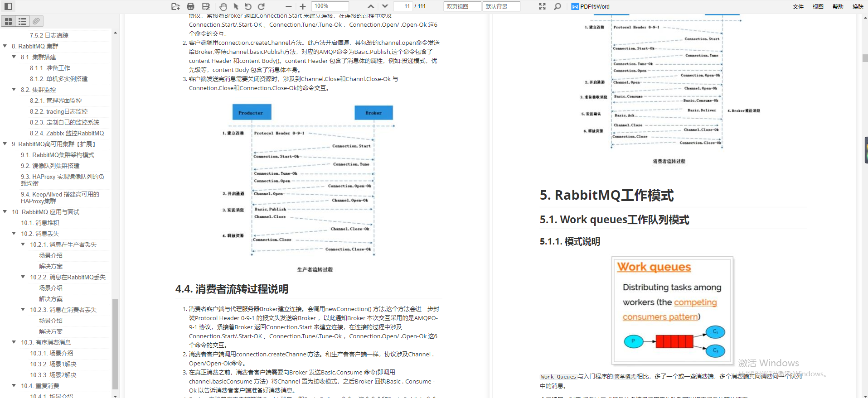Click the Work queues diagram image

[x=672, y=311]
